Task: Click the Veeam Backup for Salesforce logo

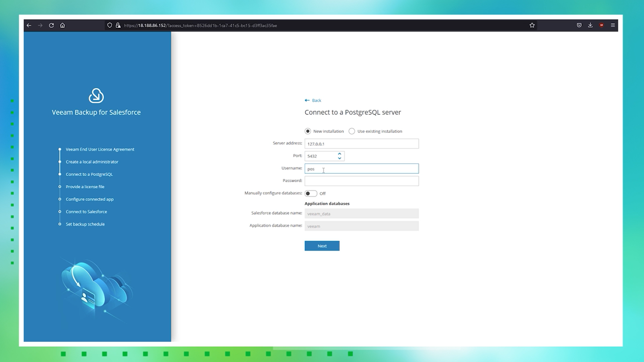Action: pyautogui.click(x=96, y=96)
